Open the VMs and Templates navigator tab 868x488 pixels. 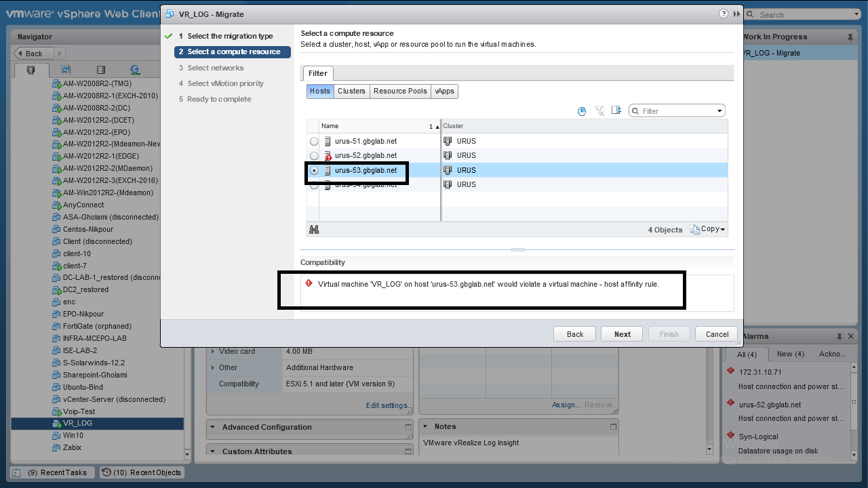tap(66, 70)
